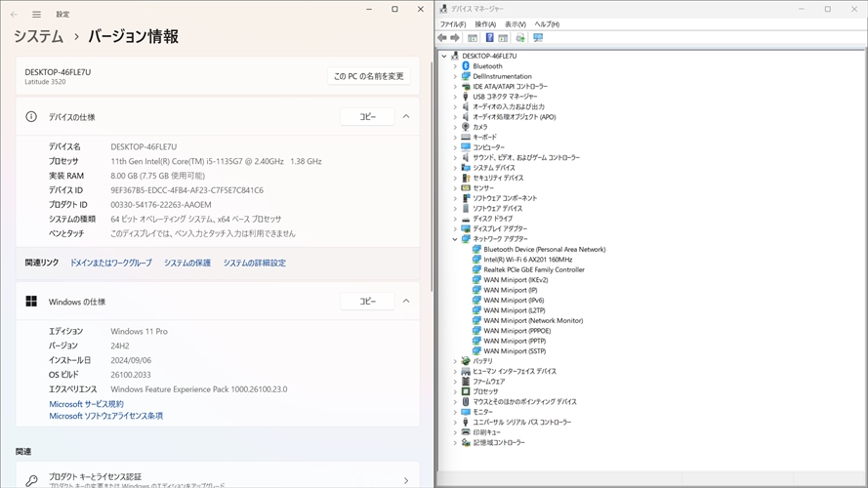Open the 表示(V) menu
This screenshot has height=488, width=868.
pyautogui.click(x=516, y=24)
